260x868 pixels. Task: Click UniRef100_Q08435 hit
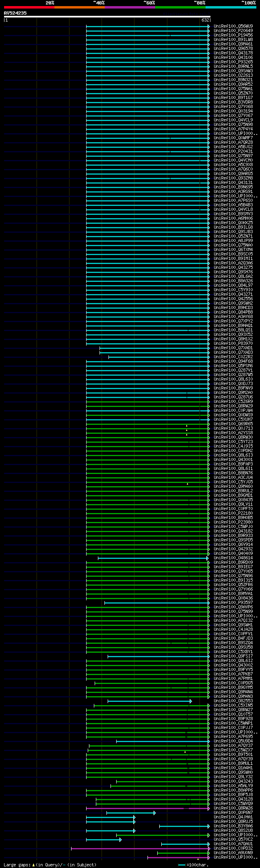233,500
